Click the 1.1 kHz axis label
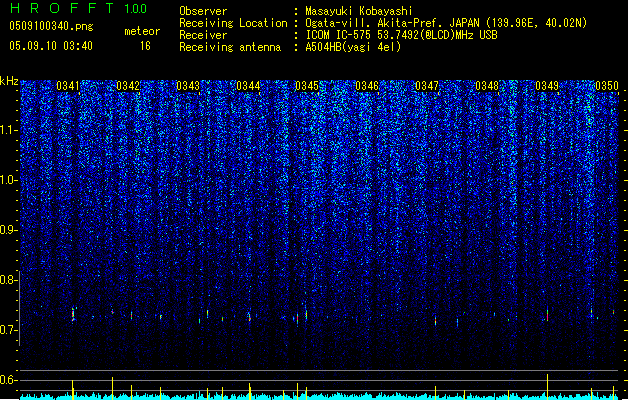 [x=8, y=130]
